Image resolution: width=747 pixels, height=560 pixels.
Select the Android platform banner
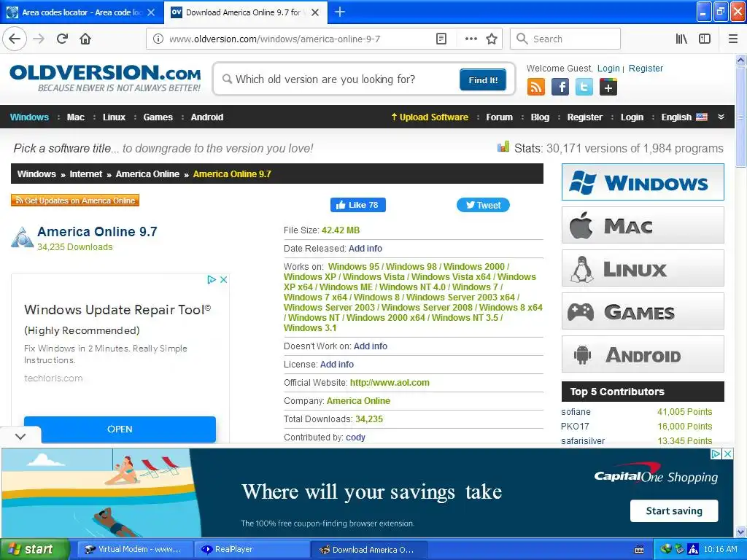pos(643,354)
